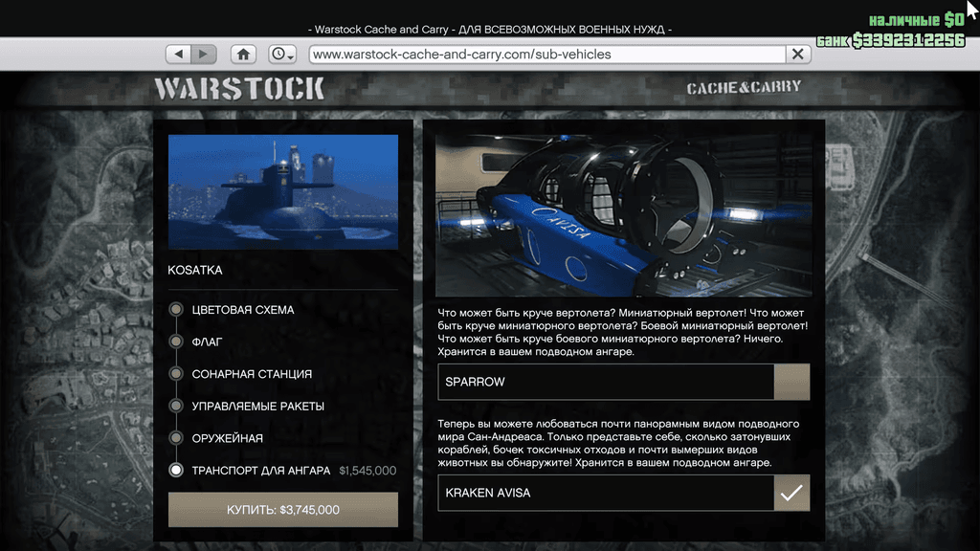The image size is (980, 551).
Task: Click the наличные $0 cash display
Action: [x=917, y=20]
